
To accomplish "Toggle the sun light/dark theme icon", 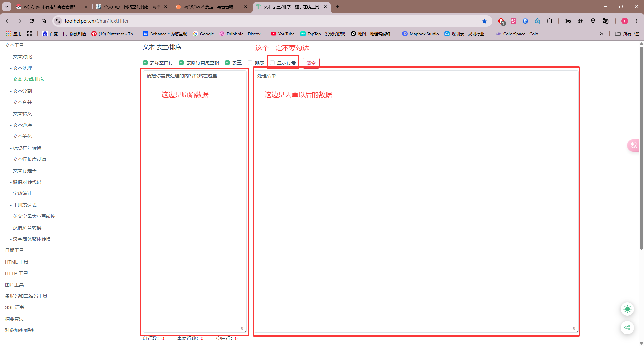I will pos(627,309).
